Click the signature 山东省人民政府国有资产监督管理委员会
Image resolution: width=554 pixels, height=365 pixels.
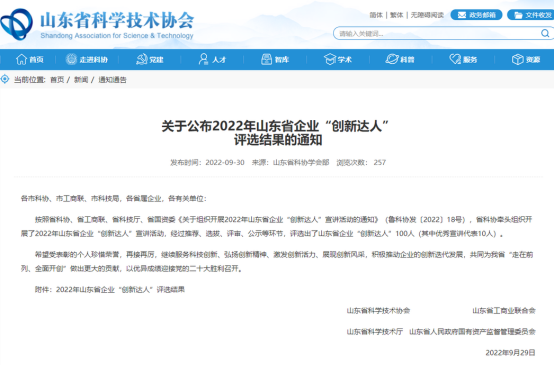coord(472,331)
